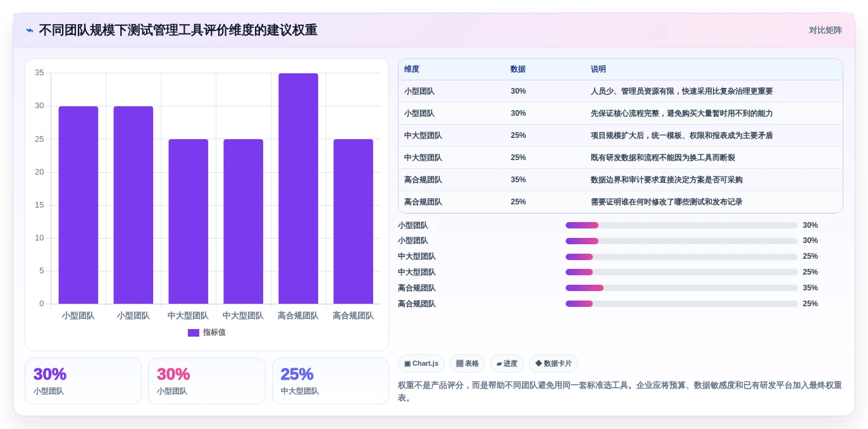The height and width of the screenshot is (429, 868).
Task: Click the 25% 中大型团队 data card
Action: tap(330, 381)
